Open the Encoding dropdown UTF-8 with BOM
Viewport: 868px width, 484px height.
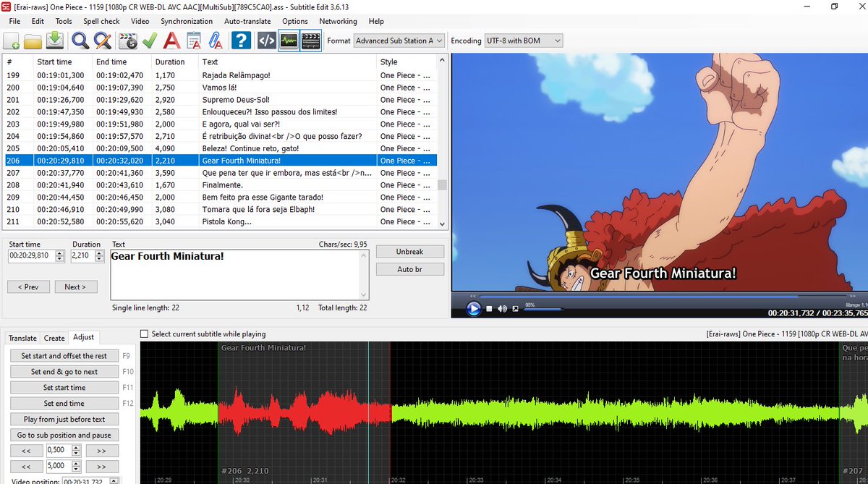tap(524, 41)
